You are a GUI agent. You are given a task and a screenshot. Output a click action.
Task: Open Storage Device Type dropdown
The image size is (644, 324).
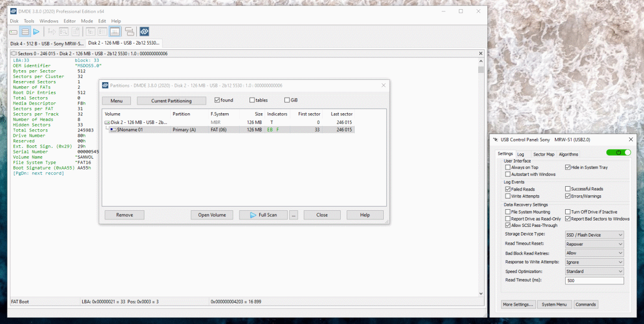pos(595,235)
